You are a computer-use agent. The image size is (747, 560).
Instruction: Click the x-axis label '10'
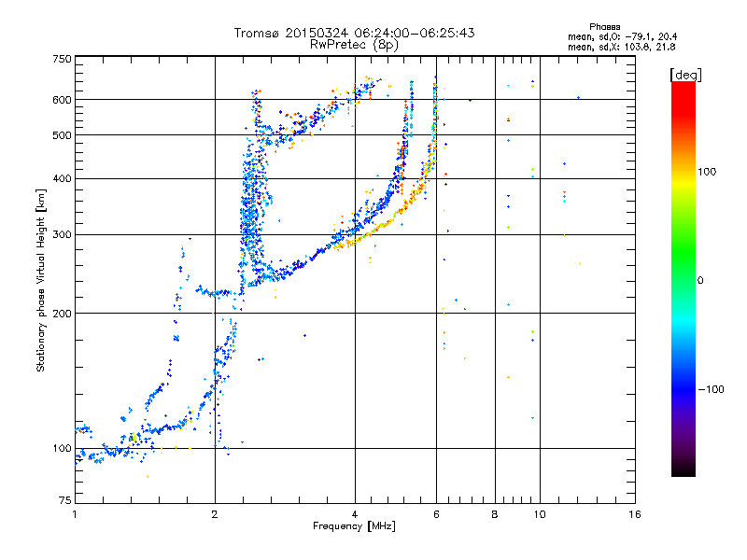point(540,514)
